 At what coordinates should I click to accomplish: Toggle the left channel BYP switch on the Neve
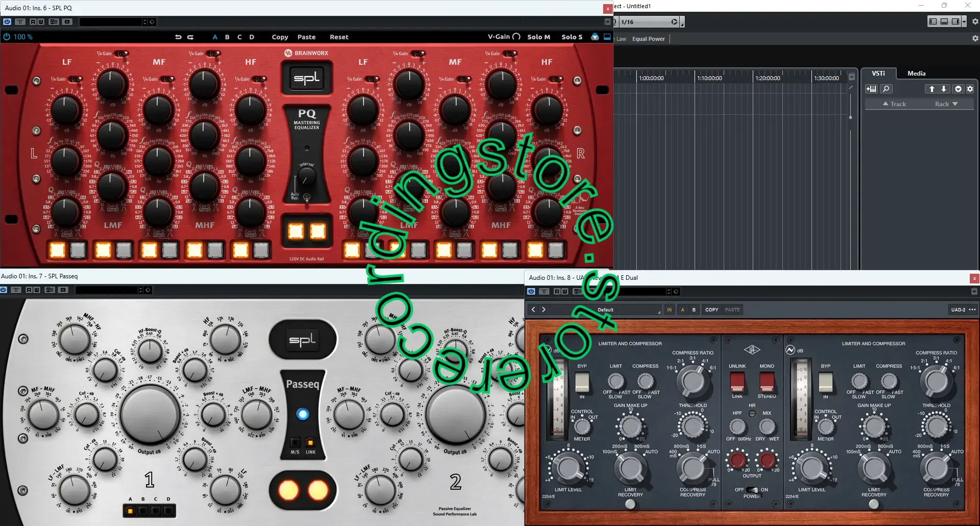tap(582, 382)
